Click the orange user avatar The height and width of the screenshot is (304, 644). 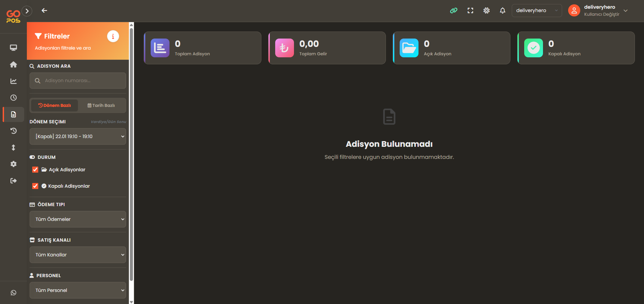(x=574, y=10)
